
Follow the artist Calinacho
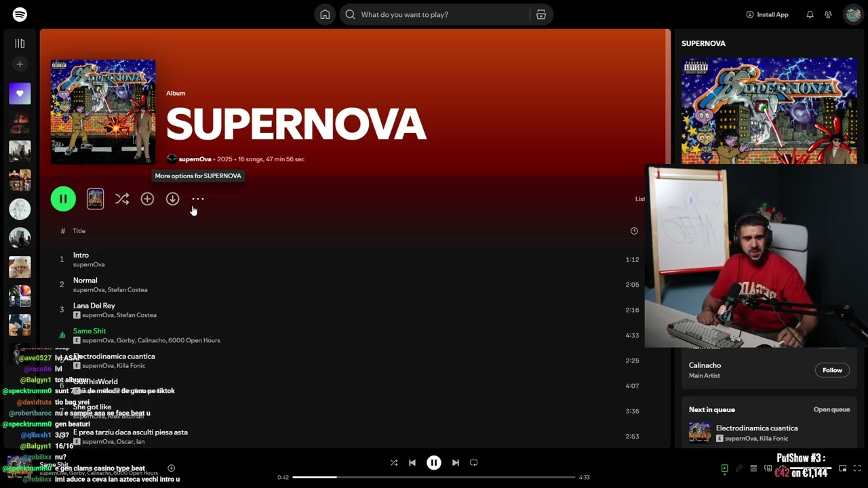point(832,370)
